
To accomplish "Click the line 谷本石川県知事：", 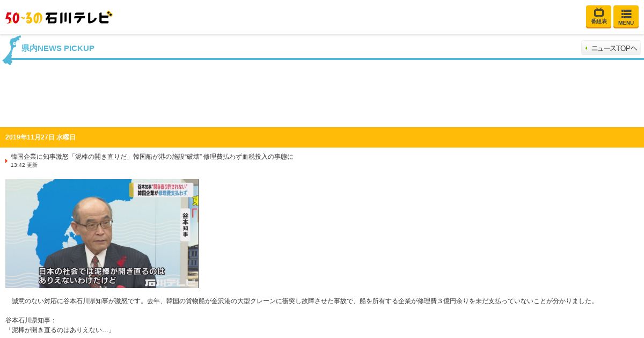I will (x=31, y=320).
